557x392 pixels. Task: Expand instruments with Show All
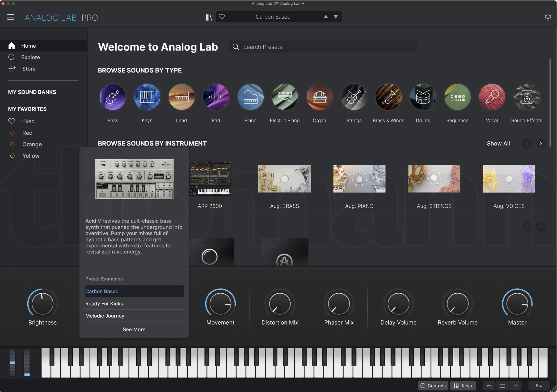(x=498, y=143)
